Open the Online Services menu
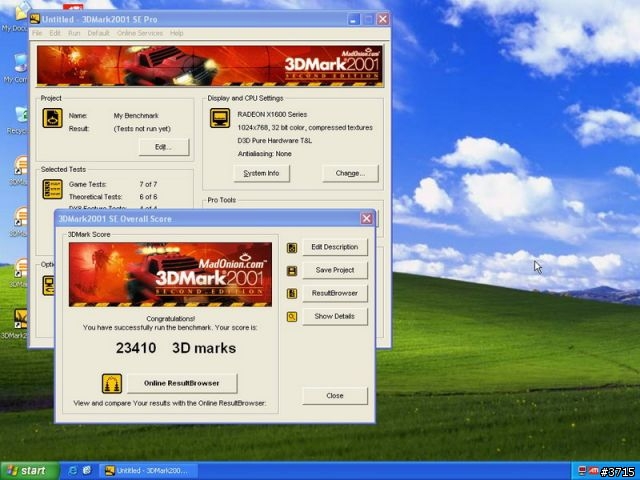Viewport: 640px width, 480px height. pos(140,33)
